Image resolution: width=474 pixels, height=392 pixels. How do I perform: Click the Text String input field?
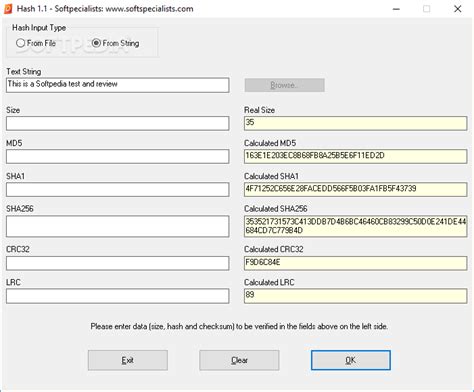[x=117, y=85]
